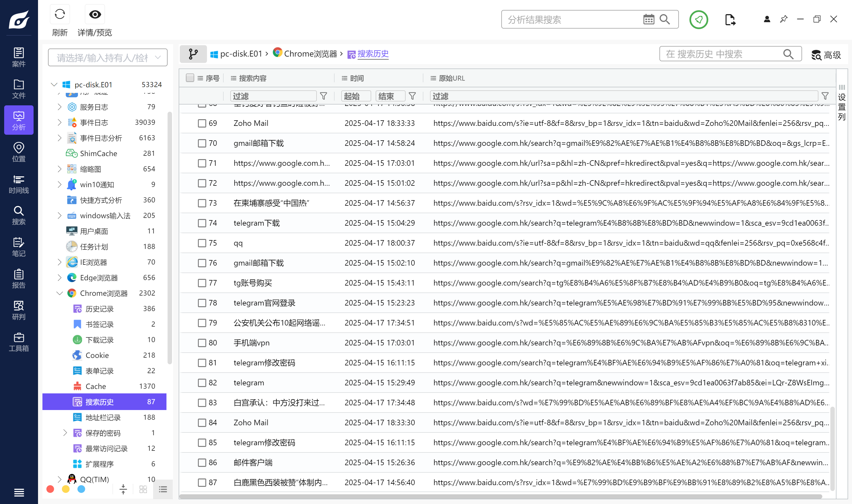This screenshot has height=504, width=852.
Task: Open the 时间线 sidebar section
Action: [x=19, y=184]
